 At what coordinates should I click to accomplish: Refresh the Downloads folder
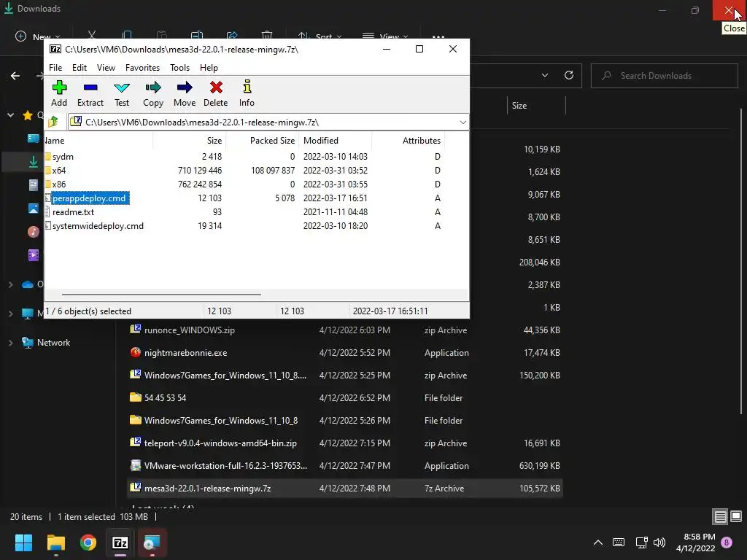569,75
